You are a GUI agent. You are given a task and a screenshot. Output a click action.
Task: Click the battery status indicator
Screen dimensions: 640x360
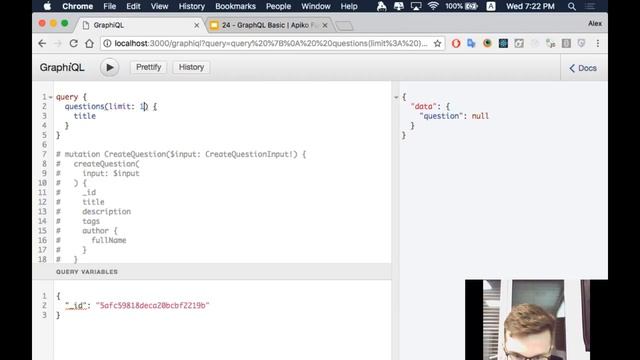pyautogui.click(x=462, y=6)
